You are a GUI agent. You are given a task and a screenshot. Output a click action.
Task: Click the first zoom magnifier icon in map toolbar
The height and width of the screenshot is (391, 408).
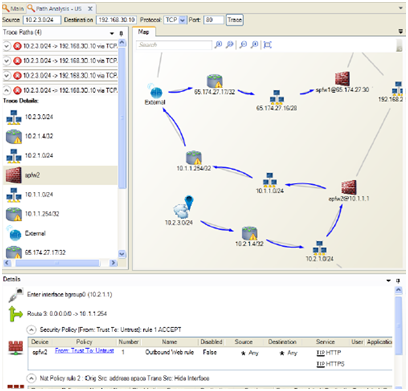218,44
